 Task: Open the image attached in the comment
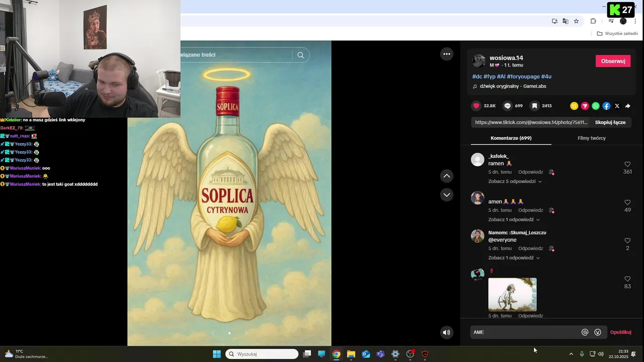512,295
